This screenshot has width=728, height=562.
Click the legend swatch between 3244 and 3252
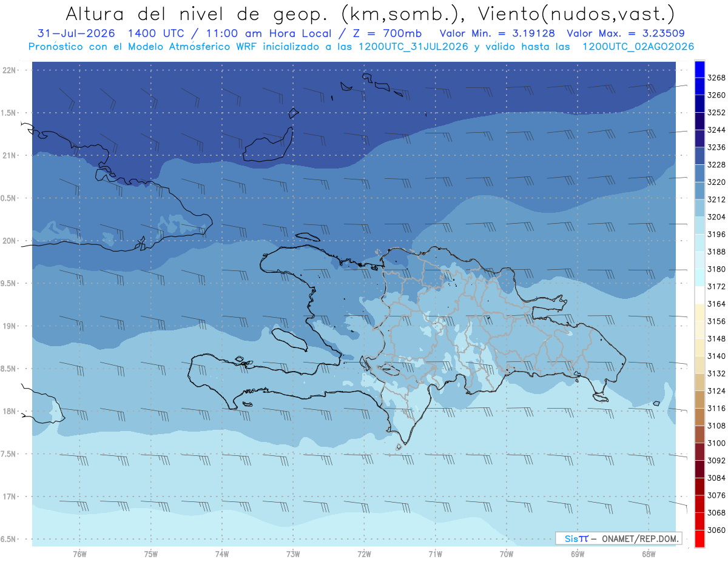(699, 121)
